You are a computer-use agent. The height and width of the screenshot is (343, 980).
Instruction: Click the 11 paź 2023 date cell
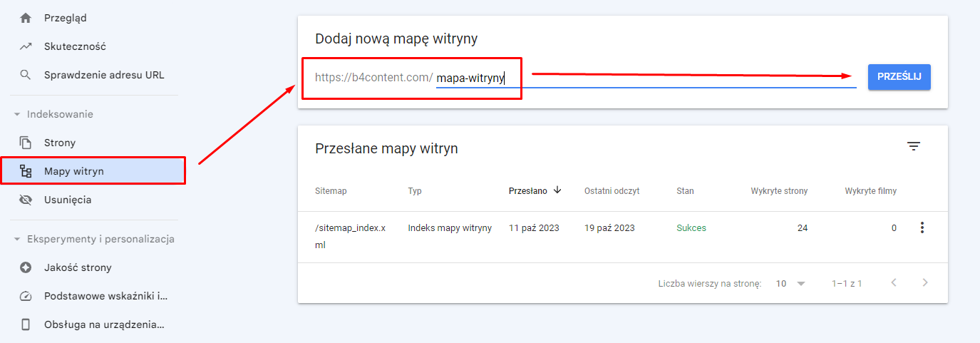point(534,228)
